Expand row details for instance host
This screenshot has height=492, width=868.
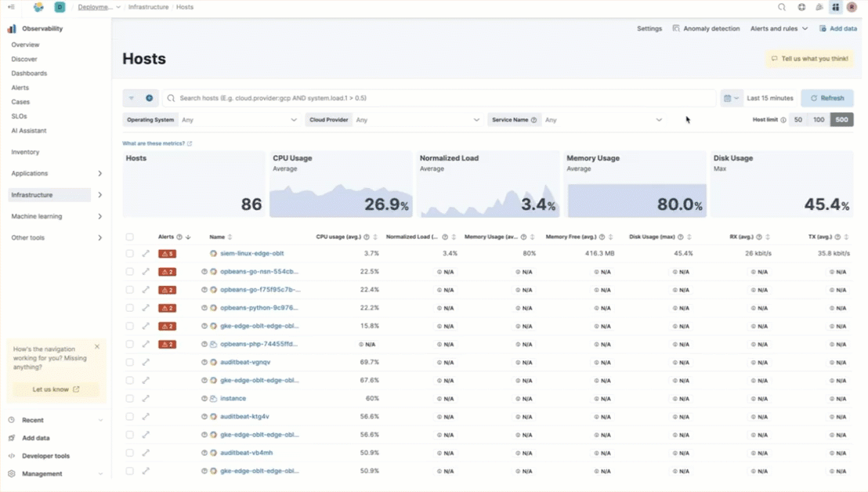click(146, 399)
